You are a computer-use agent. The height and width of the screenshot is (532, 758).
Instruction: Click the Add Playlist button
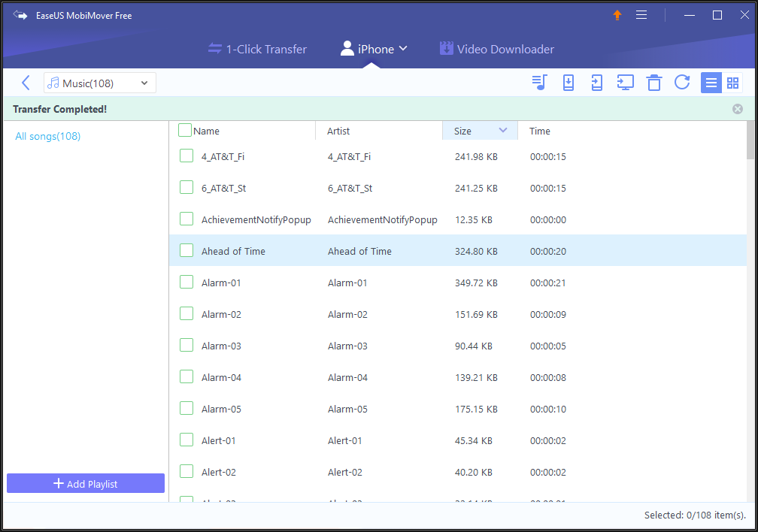pos(86,483)
